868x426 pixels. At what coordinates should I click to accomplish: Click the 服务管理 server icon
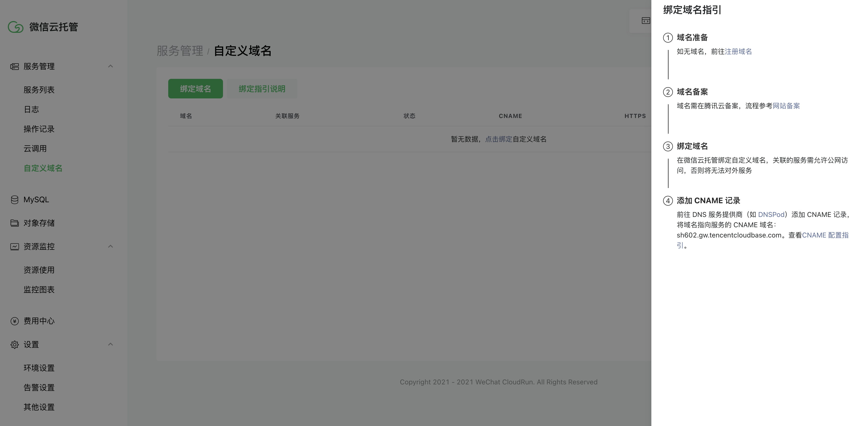[x=14, y=66]
